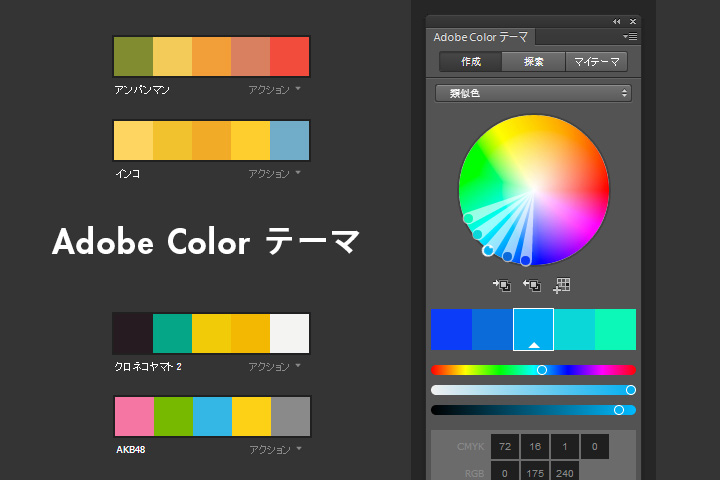Screen dimensions: 720x480
Task: Click the CMYK yellow value field 1
Action: [x=565, y=446]
